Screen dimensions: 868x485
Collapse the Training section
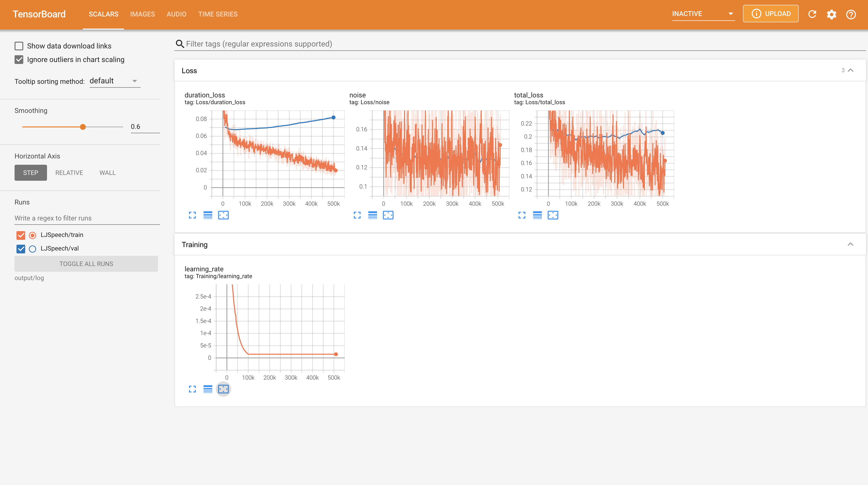(850, 244)
